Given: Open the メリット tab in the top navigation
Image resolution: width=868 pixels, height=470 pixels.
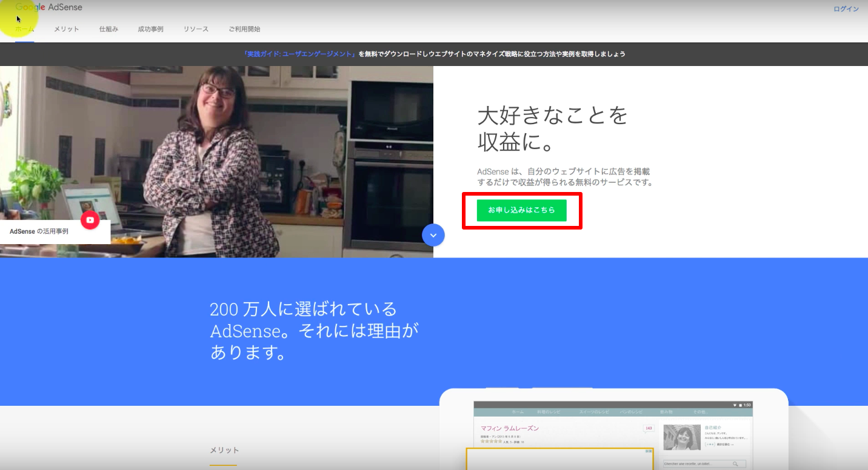Looking at the screenshot, I should pos(66,29).
